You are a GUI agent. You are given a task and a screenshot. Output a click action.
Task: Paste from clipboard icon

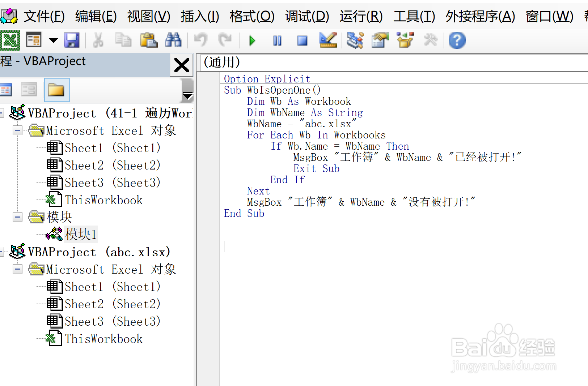click(148, 40)
